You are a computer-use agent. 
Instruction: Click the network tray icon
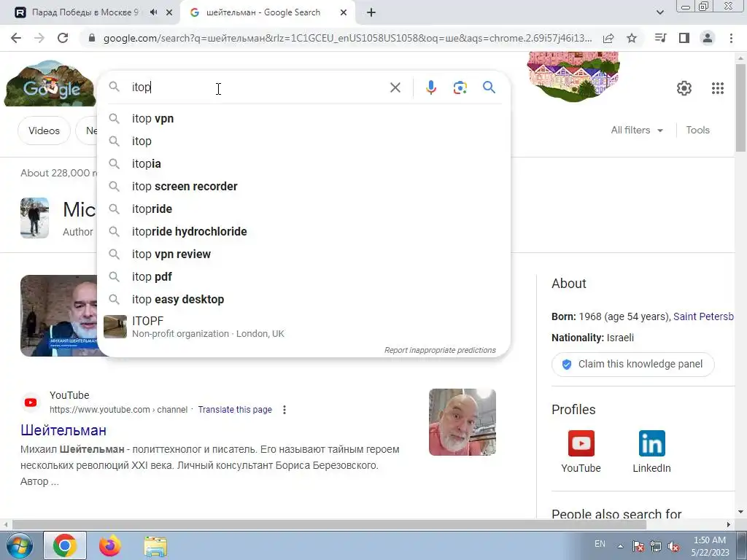[656, 546]
